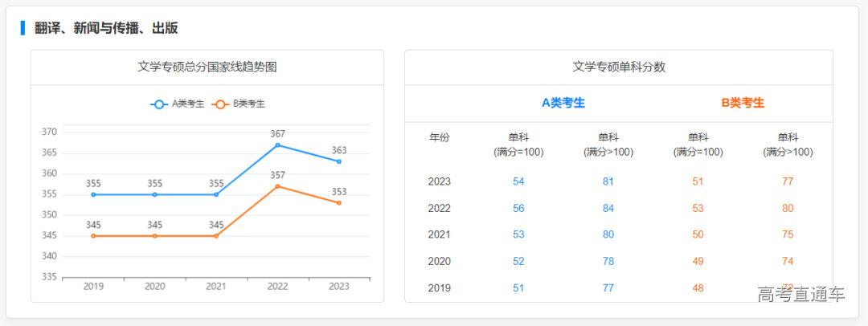Image resolution: width=868 pixels, height=326 pixels.
Task: Click the 年份 column header
Action: pyautogui.click(x=440, y=137)
